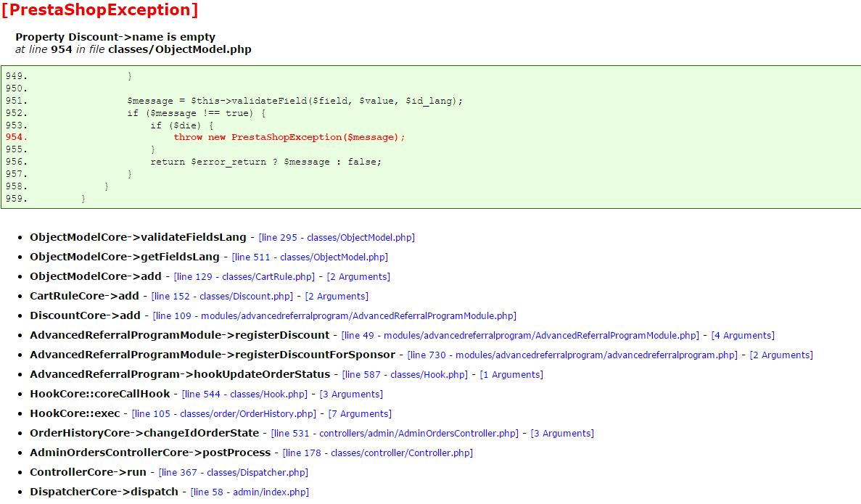Click the DiscountCore->add trace entry

(85, 315)
